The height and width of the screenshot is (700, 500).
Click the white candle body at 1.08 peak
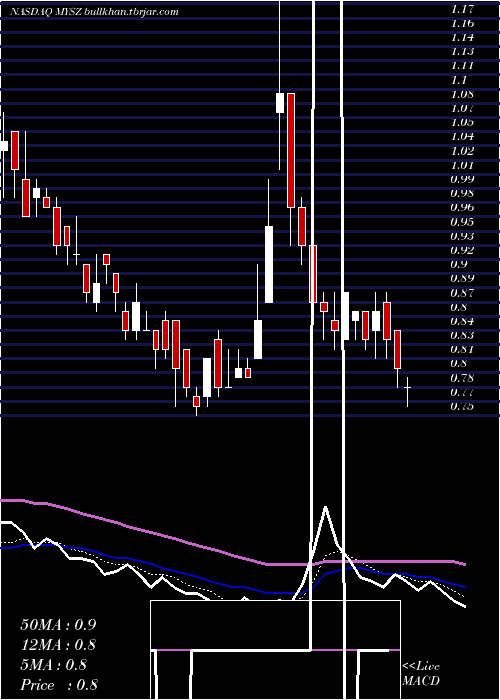[280, 103]
